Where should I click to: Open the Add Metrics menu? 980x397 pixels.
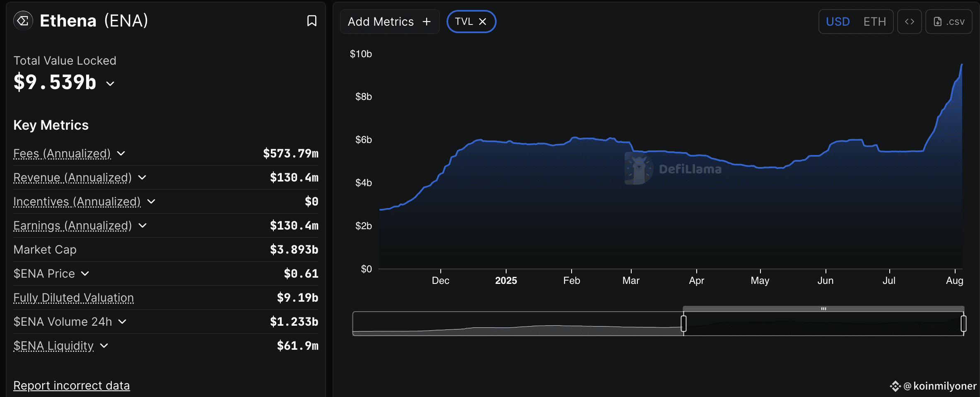coord(389,22)
